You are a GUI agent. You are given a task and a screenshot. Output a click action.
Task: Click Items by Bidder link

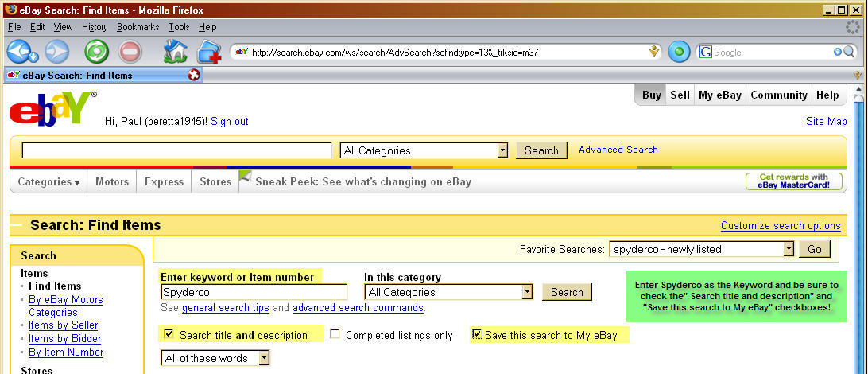64,338
